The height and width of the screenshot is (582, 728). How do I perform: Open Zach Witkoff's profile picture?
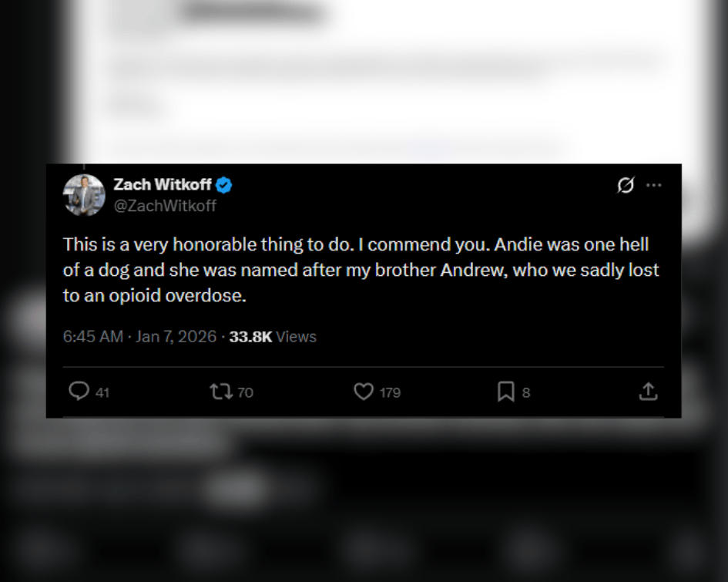[84, 195]
